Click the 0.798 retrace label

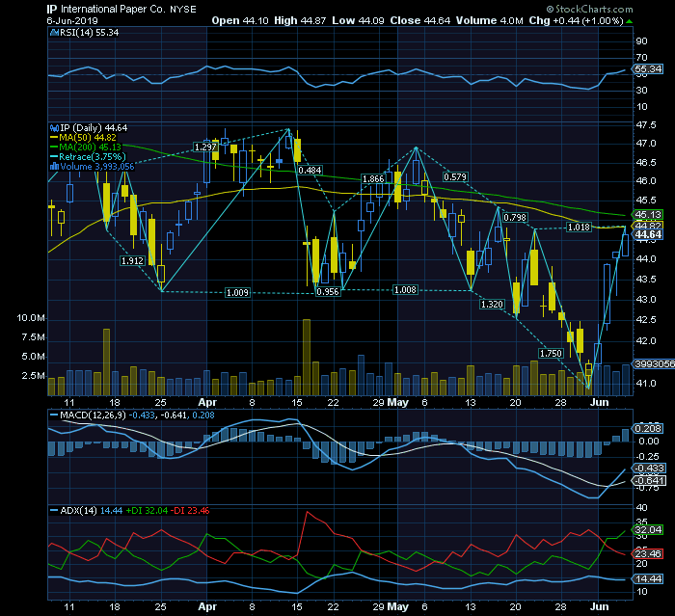click(515, 218)
